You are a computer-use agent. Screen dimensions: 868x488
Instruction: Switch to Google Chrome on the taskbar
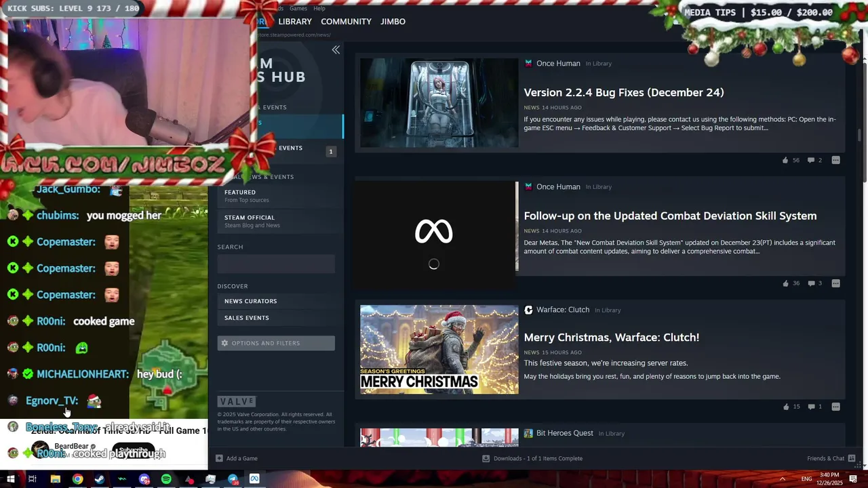78,479
